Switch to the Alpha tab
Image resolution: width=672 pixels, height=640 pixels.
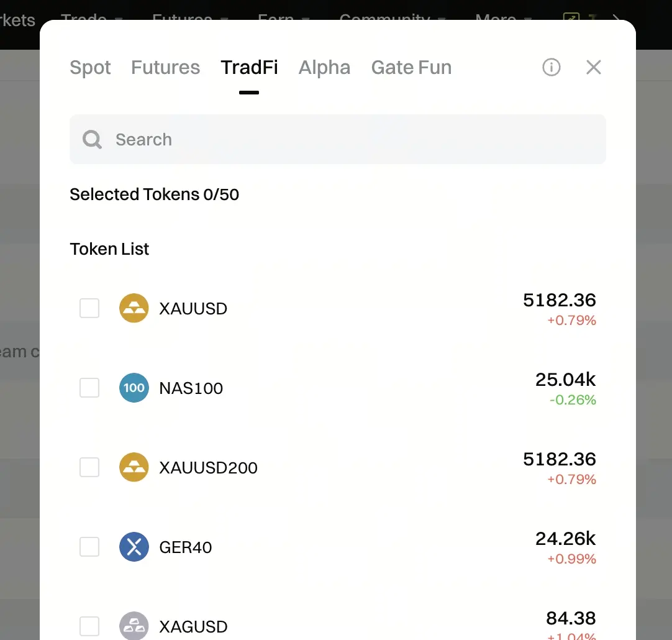coord(324,67)
